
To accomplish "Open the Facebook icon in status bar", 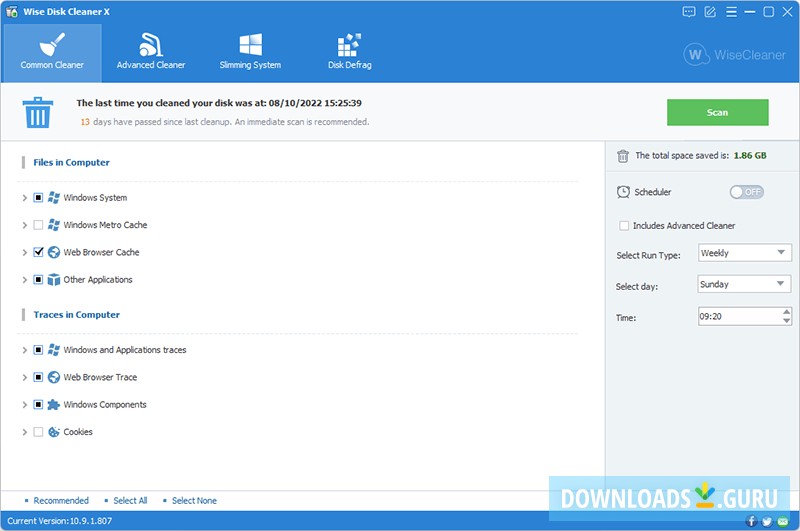I will click(x=751, y=521).
